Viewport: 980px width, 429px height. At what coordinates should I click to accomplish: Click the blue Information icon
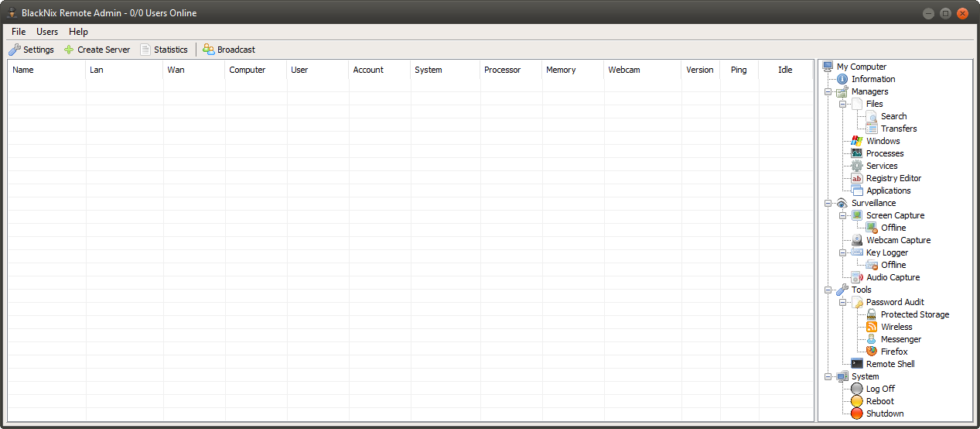pos(842,79)
